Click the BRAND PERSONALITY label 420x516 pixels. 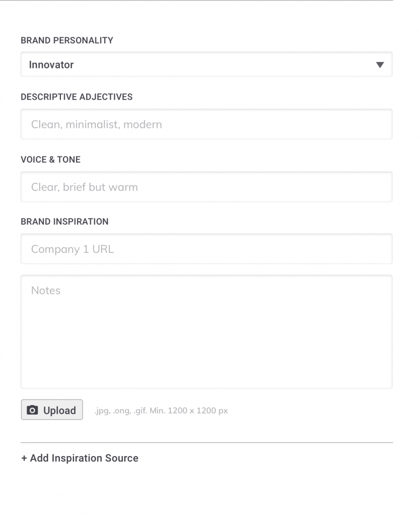[x=67, y=40]
